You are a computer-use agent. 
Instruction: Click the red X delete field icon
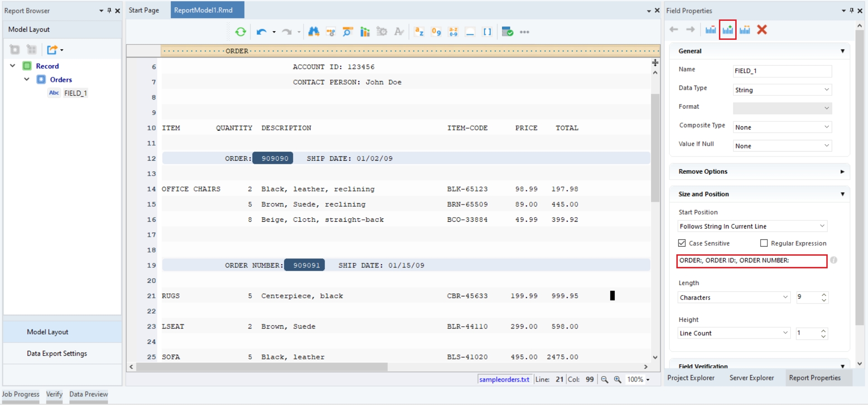click(x=762, y=30)
